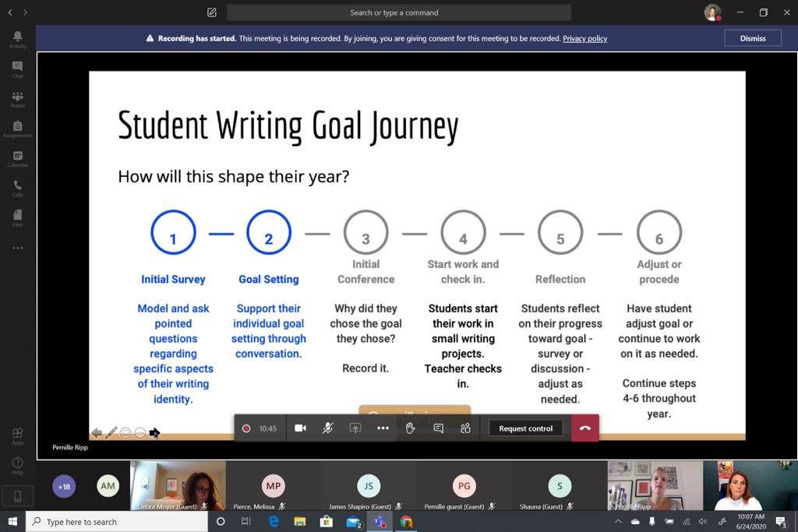The image size is (798, 532).
Task: Unmute the microphone
Action: [x=327, y=428]
